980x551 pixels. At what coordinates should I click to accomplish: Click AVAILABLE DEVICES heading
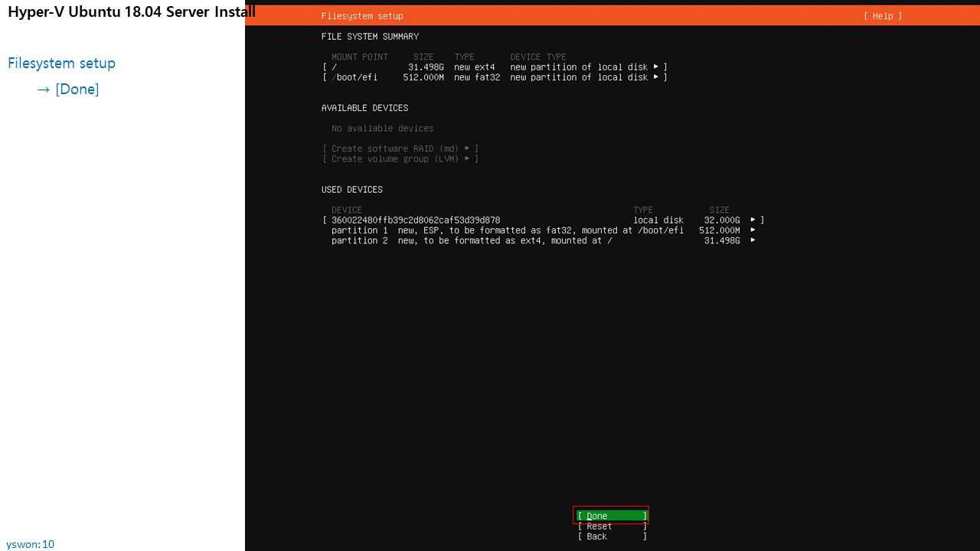pyautogui.click(x=364, y=108)
